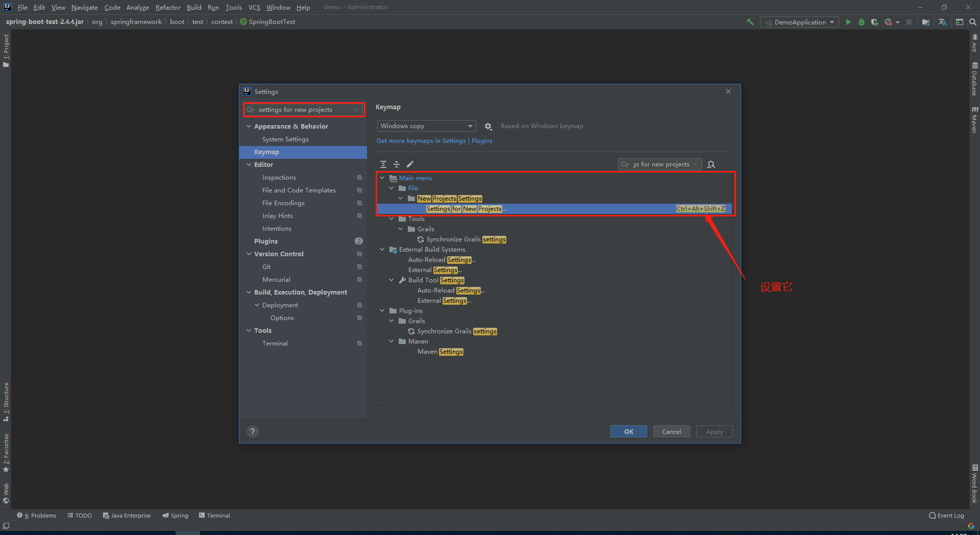The width and height of the screenshot is (980, 535).
Task: Open the Refactor menu
Action: pyautogui.click(x=168, y=7)
